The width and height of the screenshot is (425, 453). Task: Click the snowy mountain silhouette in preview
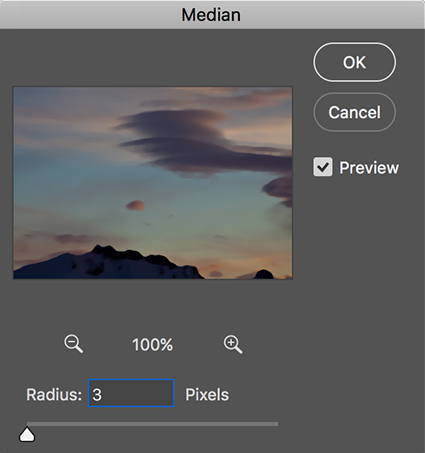[x=107, y=263]
